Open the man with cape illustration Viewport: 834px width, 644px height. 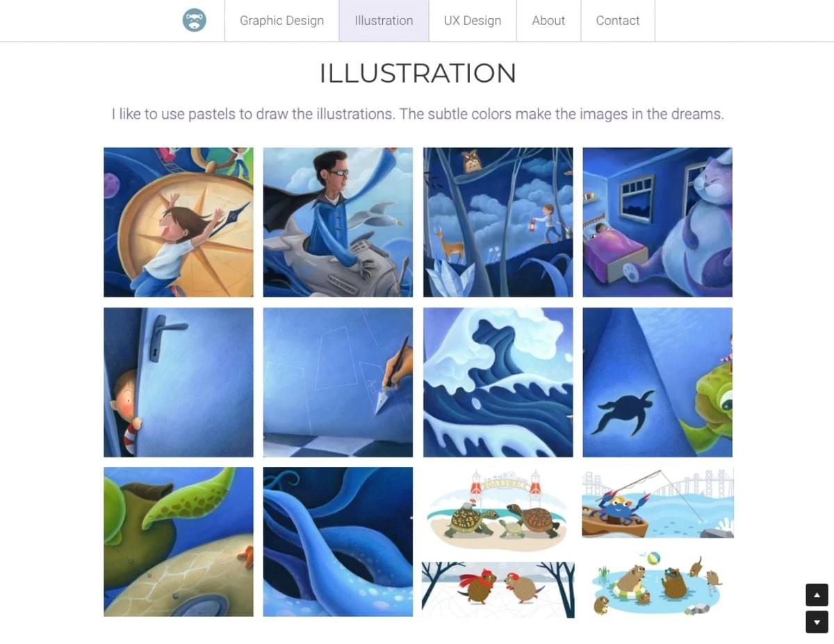(x=338, y=222)
